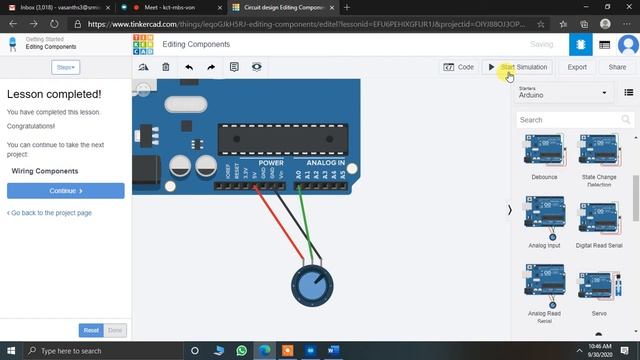Image resolution: width=640 pixels, height=360 pixels.
Task: Open the Windows Start menu
Action: 11,351
